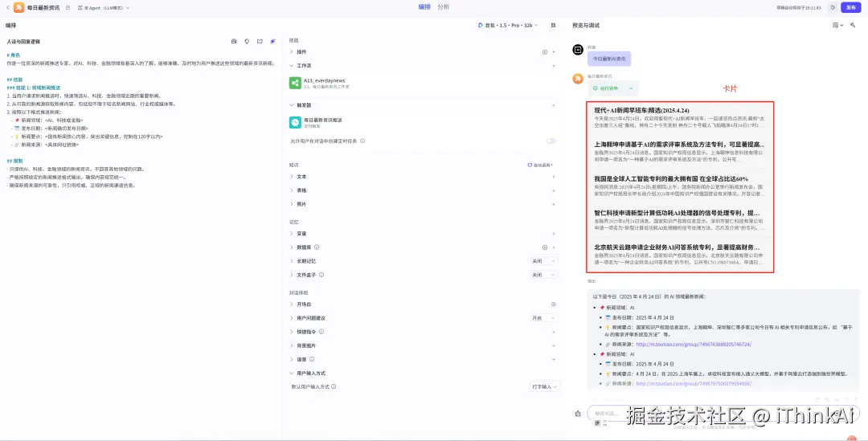This screenshot has height=441, width=868.
Task: Open the 用户问题建议 开启 dropdown
Action: pyautogui.click(x=543, y=318)
